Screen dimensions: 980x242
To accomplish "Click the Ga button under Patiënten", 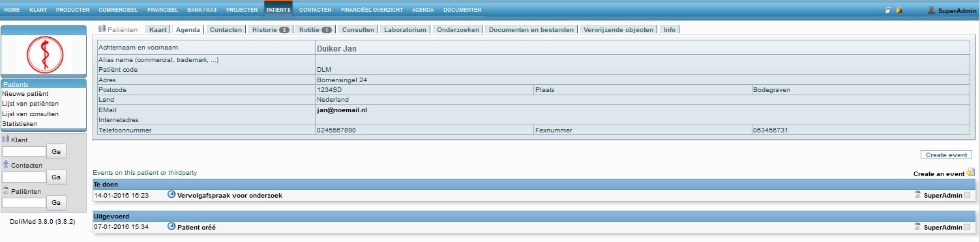I will tap(57, 203).
